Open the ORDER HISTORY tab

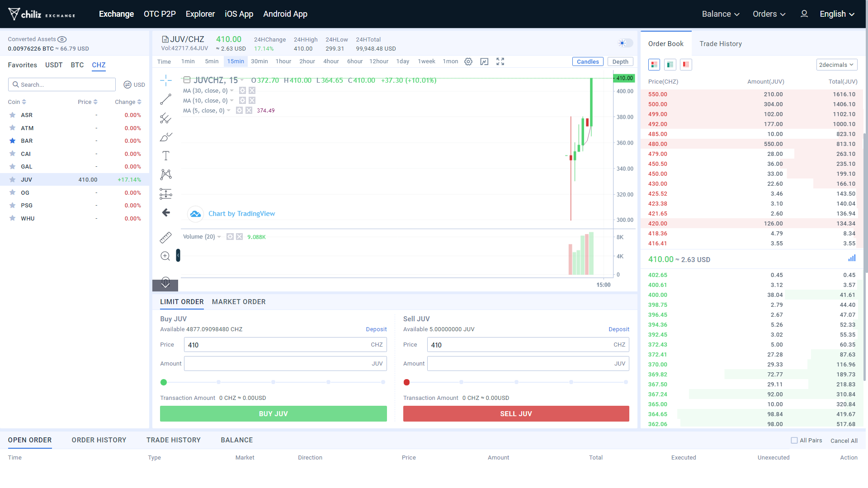pyautogui.click(x=99, y=440)
